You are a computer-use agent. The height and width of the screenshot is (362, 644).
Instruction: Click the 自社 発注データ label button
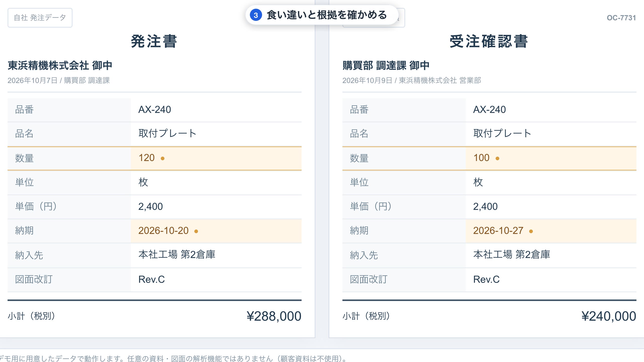pyautogui.click(x=40, y=18)
